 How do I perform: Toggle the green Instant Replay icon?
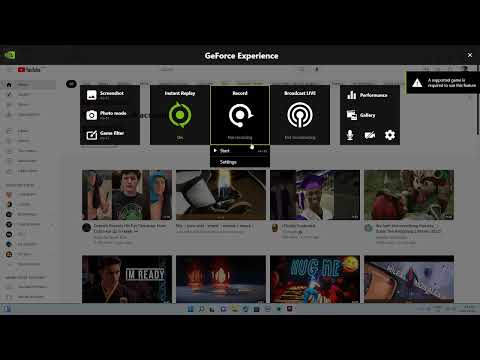pos(180,115)
